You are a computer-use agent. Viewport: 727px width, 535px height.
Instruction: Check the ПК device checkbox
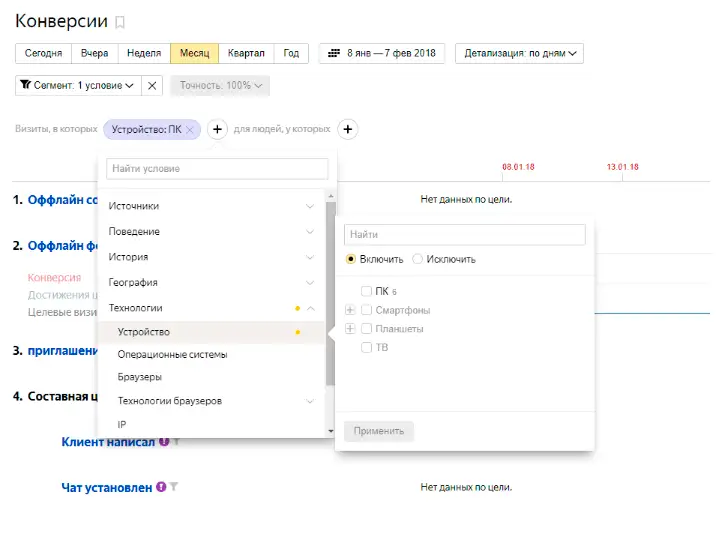click(x=367, y=291)
